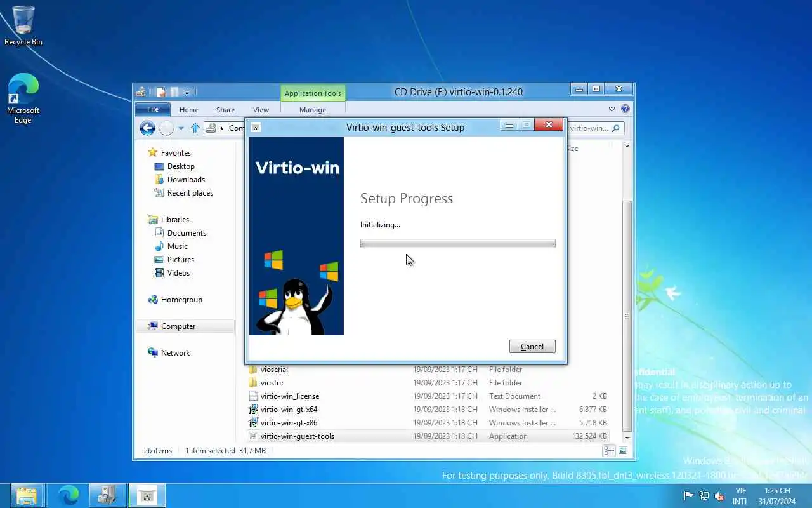Open Edge from the taskbar
The width and height of the screenshot is (812, 508).
click(68, 495)
